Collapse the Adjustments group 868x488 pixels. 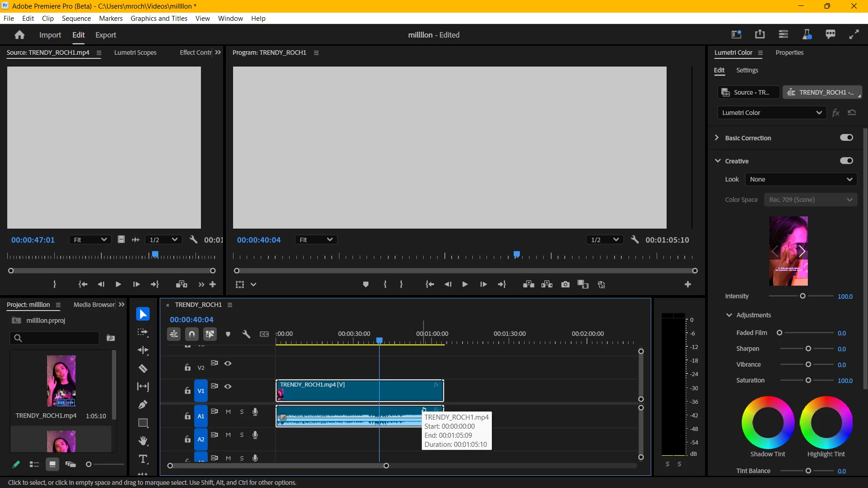(x=729, y=315)
